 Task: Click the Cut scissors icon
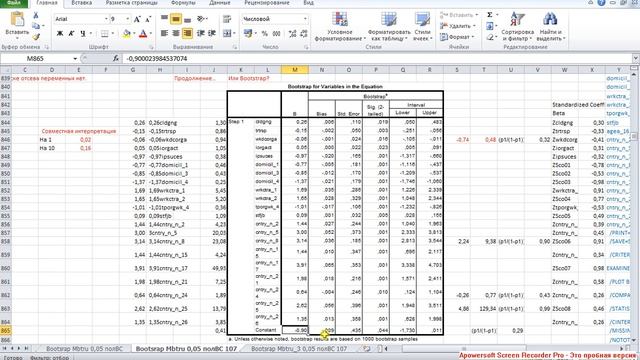click(x=36, y=16)
